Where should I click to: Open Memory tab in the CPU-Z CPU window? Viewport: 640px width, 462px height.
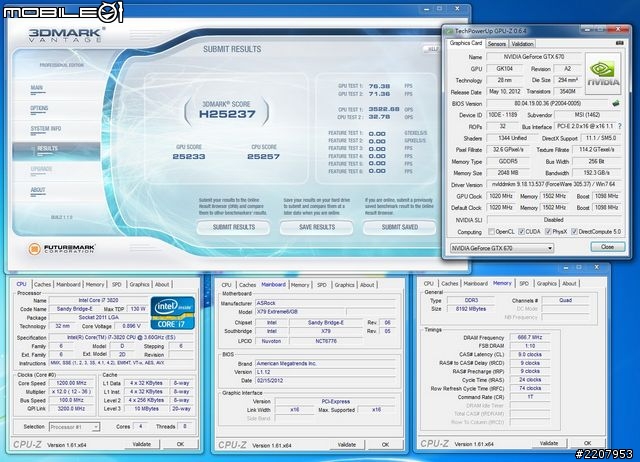point(95,284)
